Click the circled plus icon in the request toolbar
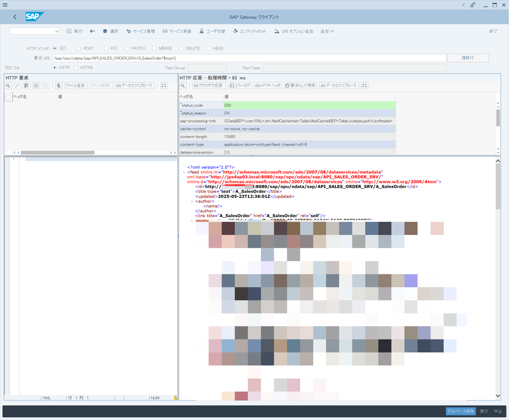 [x=36, y=86]
